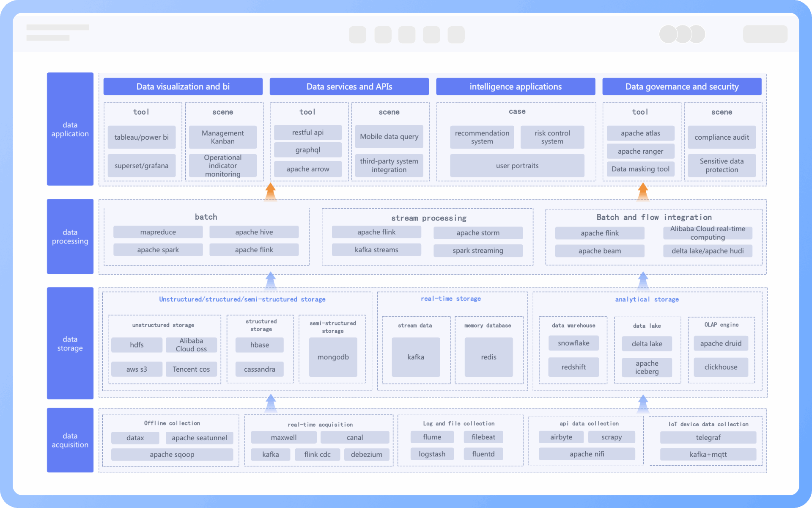This screenshot has height=508, width=812.
Task: Click the apache hive box
Action: point(254,232)
